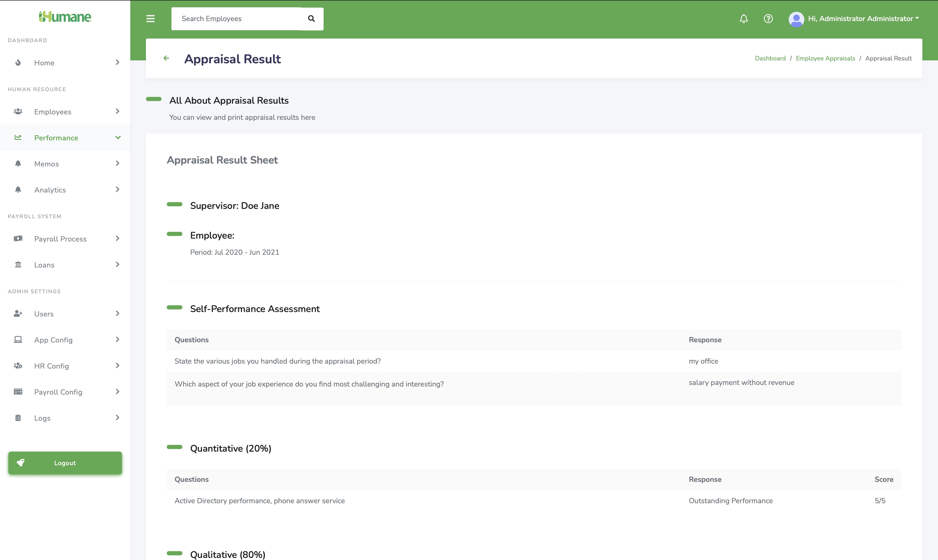Expand the Payroll Process chevron

(x=118, y=239)
